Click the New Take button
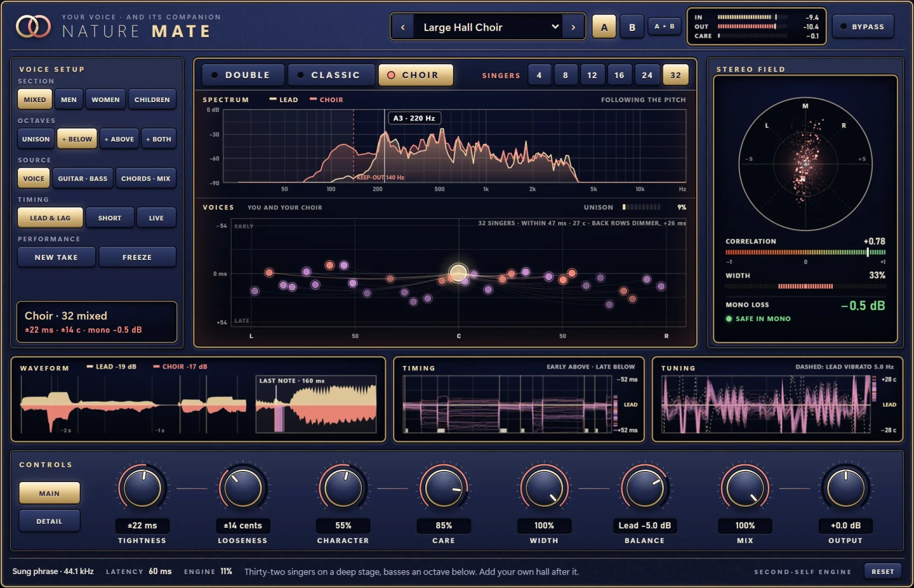Image resolution: width=914 pixels, height=588 pixels. [56, 257]
